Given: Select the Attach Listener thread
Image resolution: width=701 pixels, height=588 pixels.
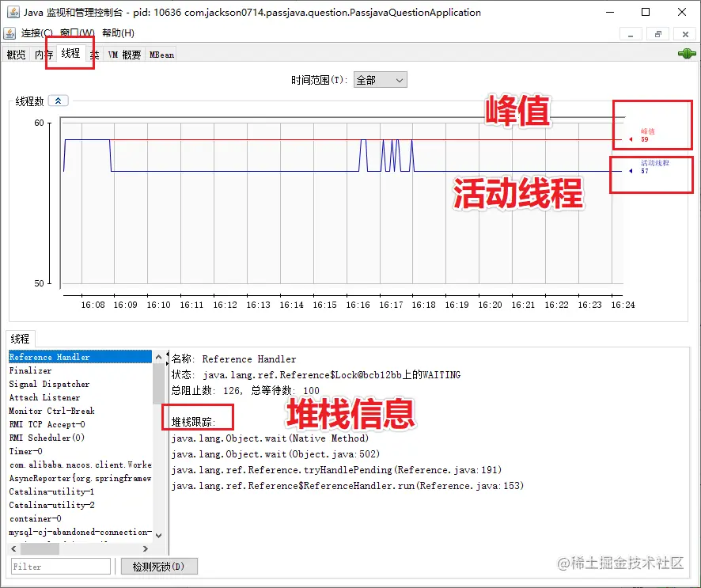Looking at the screenshot, I should (80, 397).
